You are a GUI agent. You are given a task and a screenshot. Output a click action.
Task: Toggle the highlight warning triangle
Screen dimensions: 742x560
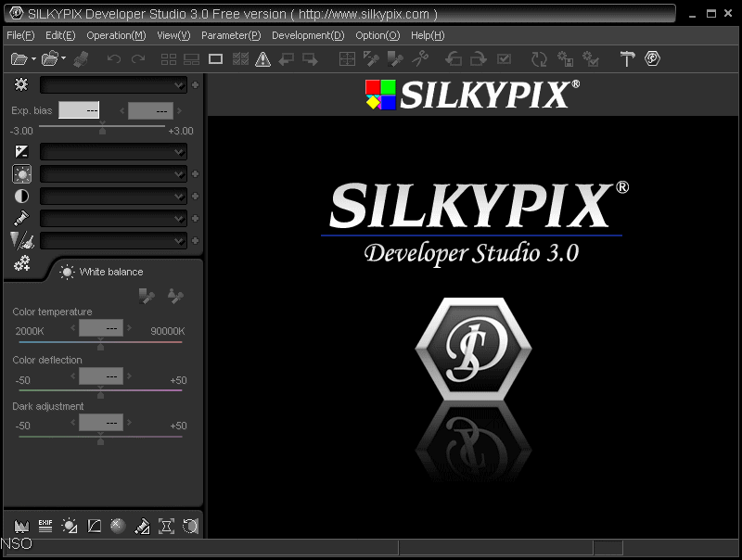click(262, 59)
